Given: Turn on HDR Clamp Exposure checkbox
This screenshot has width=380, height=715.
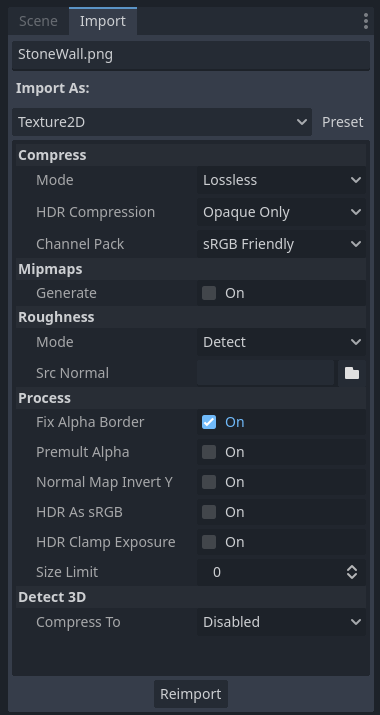Looking at the screenshot, I should point(209,542).
